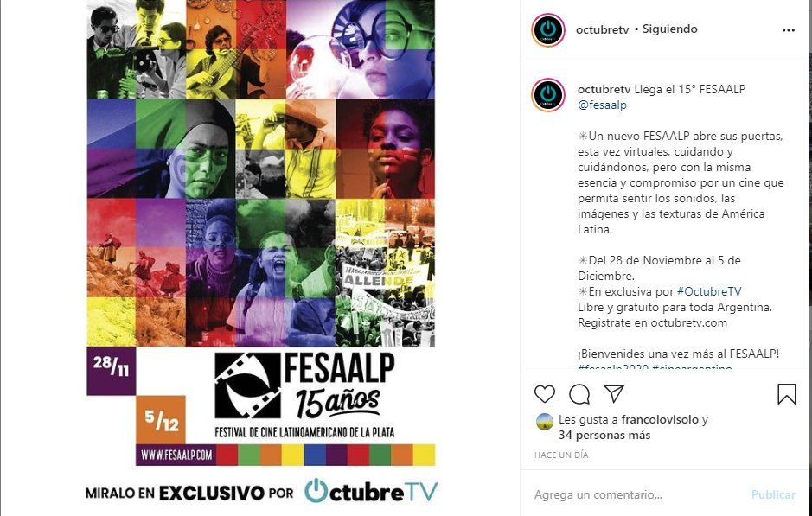This screenshot has width=812, height=516.
Task: Open the @fesaalp mention link
Action: click(x=602, y=105)
